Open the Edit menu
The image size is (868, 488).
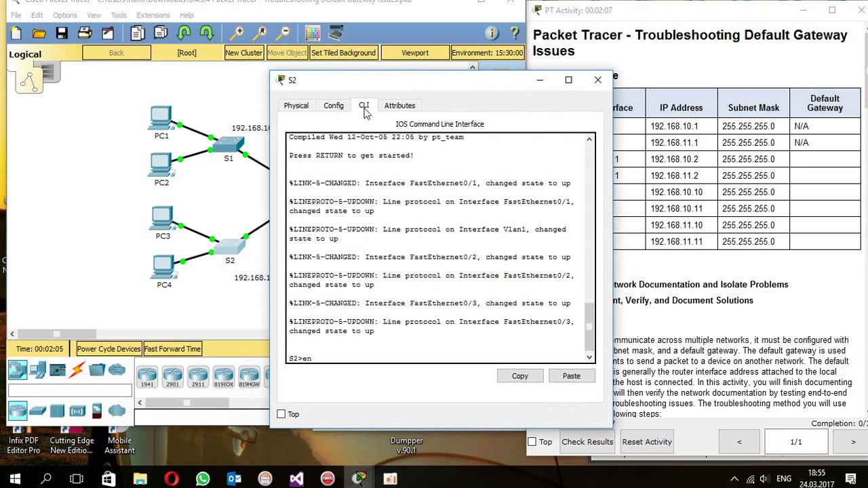point(37,15)
